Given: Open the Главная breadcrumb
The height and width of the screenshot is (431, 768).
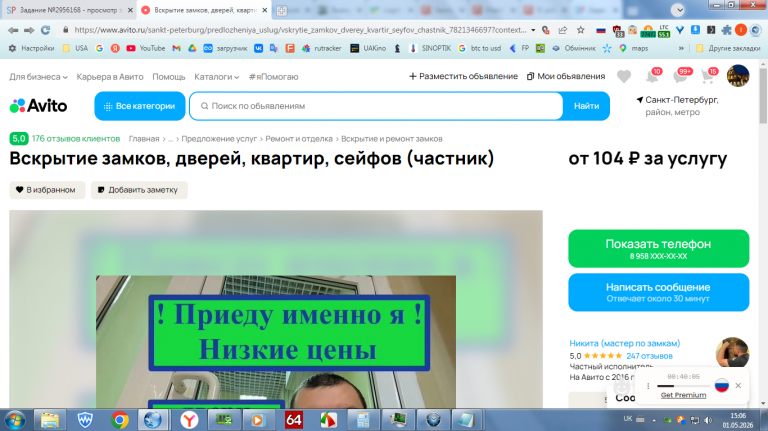Looking at the screenshot, I should [x=144, y=139].
